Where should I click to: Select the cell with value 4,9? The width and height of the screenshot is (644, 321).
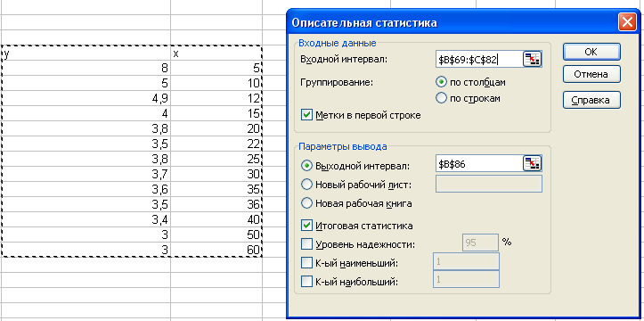click(86, 98)
